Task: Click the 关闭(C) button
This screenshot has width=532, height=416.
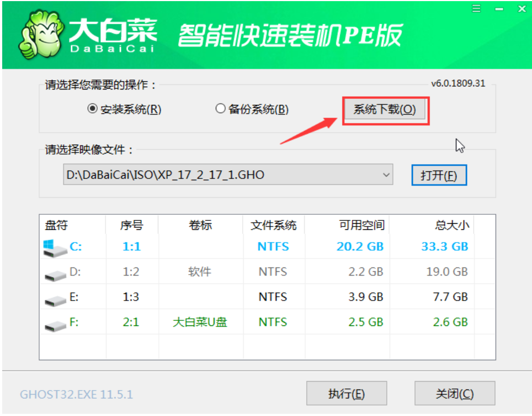Action: coord(455,393)
